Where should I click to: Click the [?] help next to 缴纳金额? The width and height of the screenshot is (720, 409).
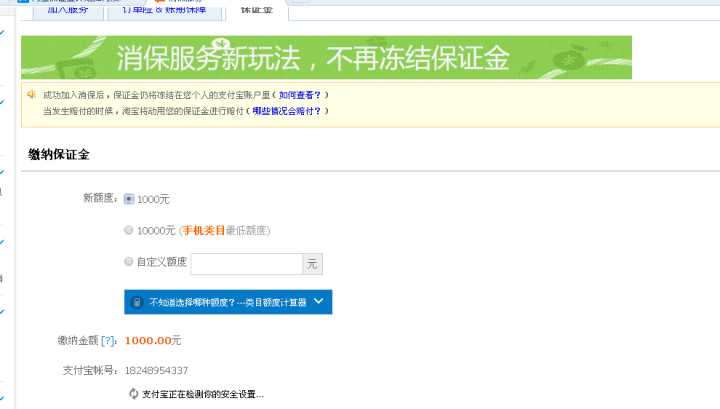coord(107,341)
